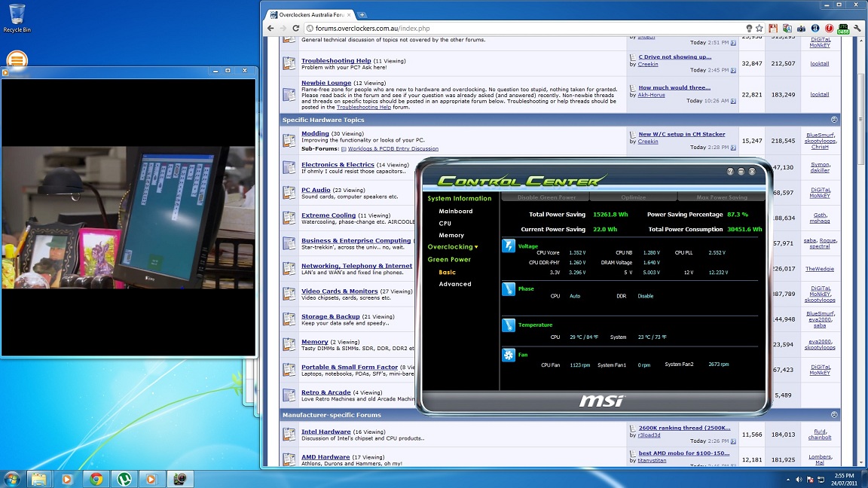868x488 pixels.
Task: Select Memory in Control Center sidebar
Action: (451, 235)
